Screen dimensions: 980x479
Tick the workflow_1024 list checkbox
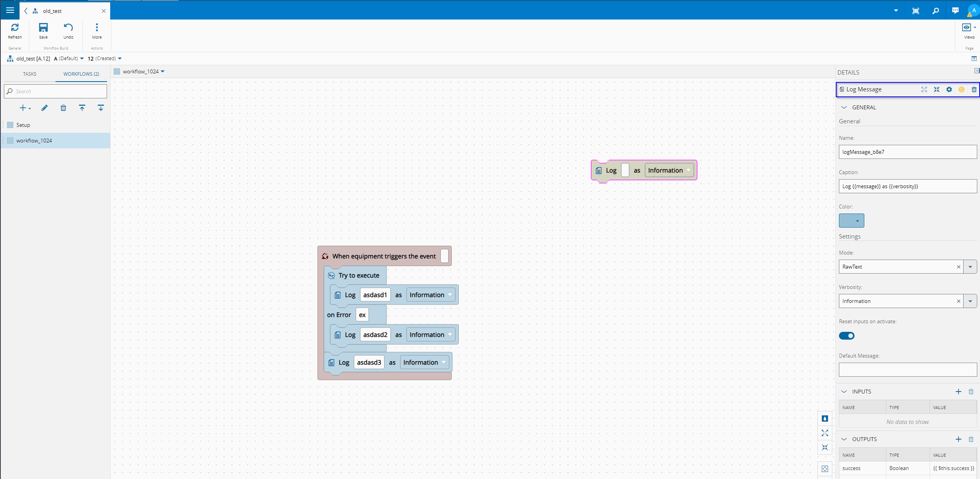tap(11, 141)
